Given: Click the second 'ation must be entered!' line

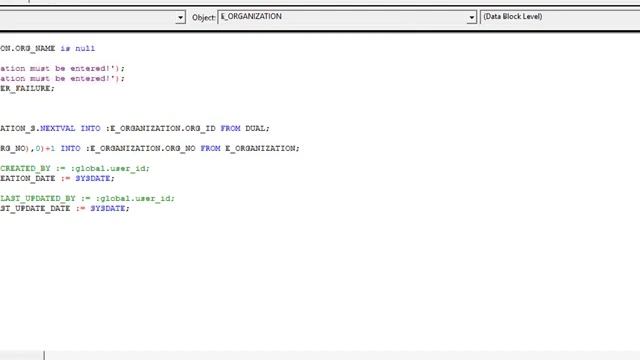Looking at the screenshot, I should (62, 78).
